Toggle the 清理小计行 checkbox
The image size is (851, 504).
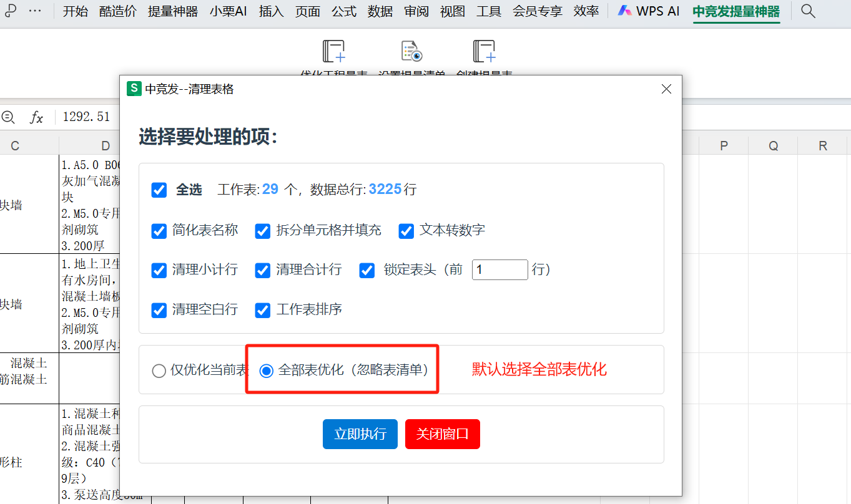click(x=159, y=270)
